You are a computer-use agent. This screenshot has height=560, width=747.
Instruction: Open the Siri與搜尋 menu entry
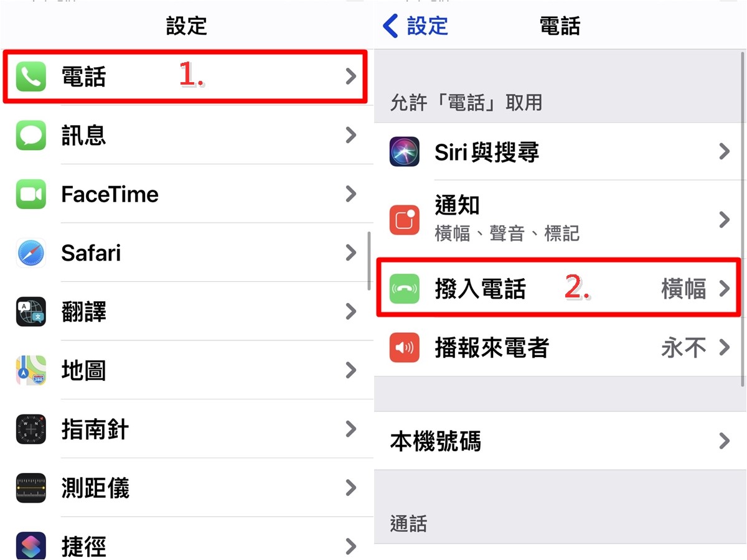(560, 151)
